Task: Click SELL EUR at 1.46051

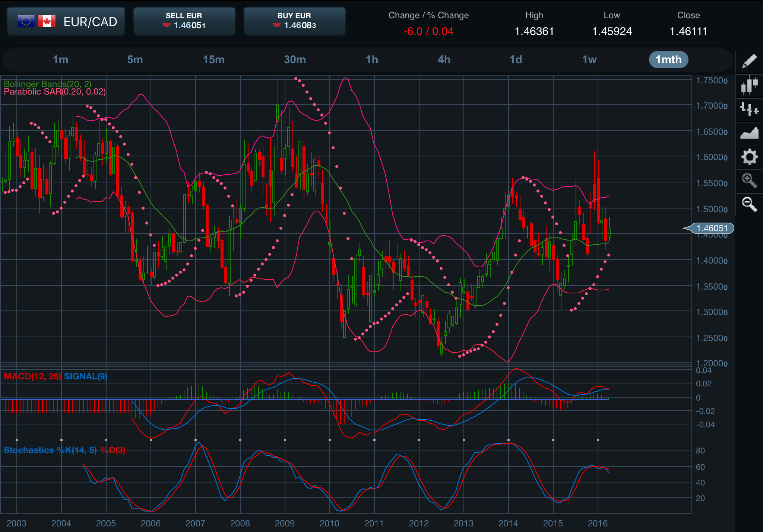Action: pos(184,21)
